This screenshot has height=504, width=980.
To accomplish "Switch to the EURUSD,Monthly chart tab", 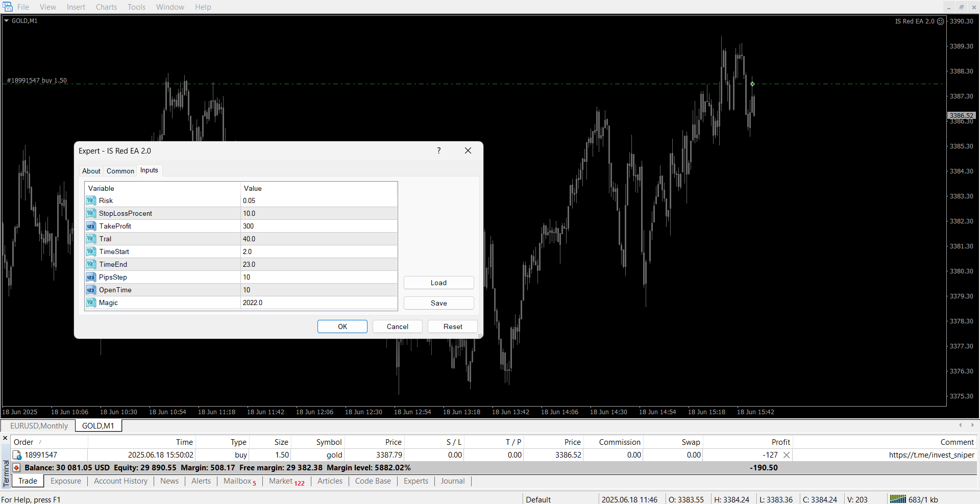I will [39, 426].
